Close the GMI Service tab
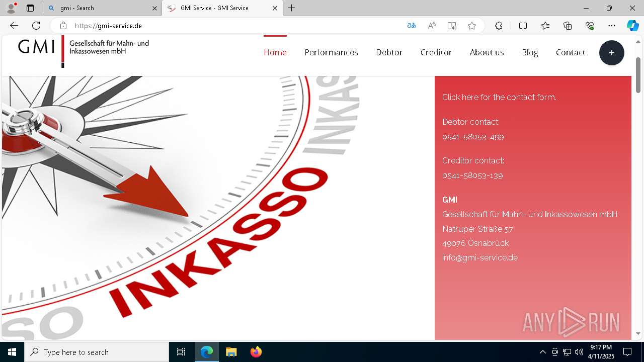 (x=275, y=8)
